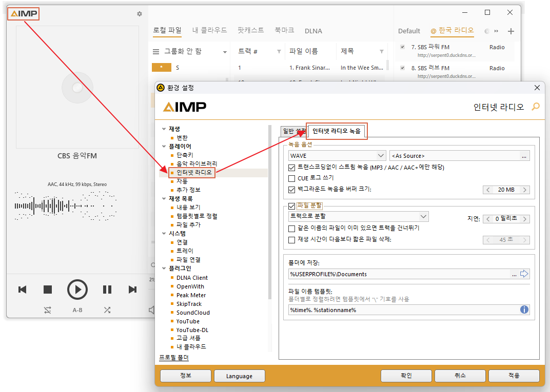Collapse the 재생 tree section

coord(164,129)
